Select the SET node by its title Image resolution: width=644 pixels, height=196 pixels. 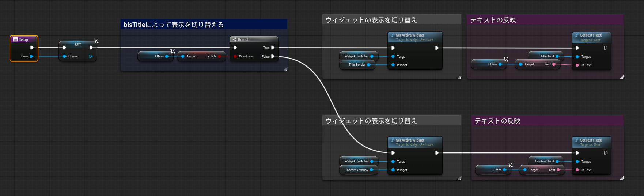click(78, 45)
